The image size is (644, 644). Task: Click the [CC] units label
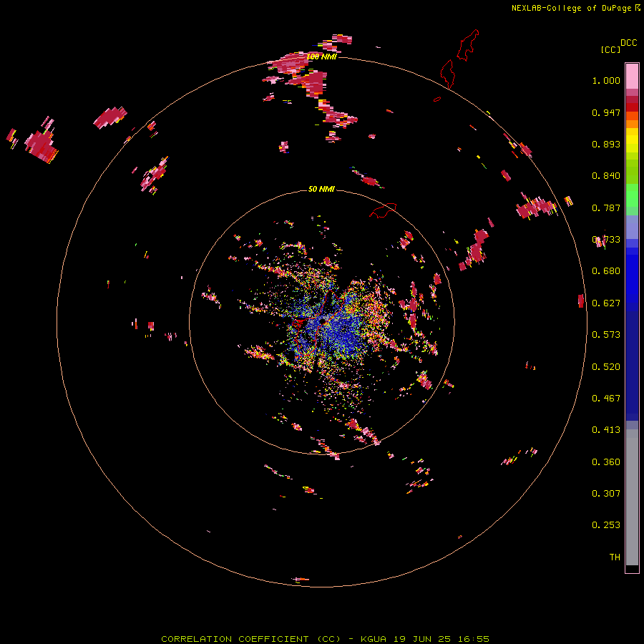[610, 49]
